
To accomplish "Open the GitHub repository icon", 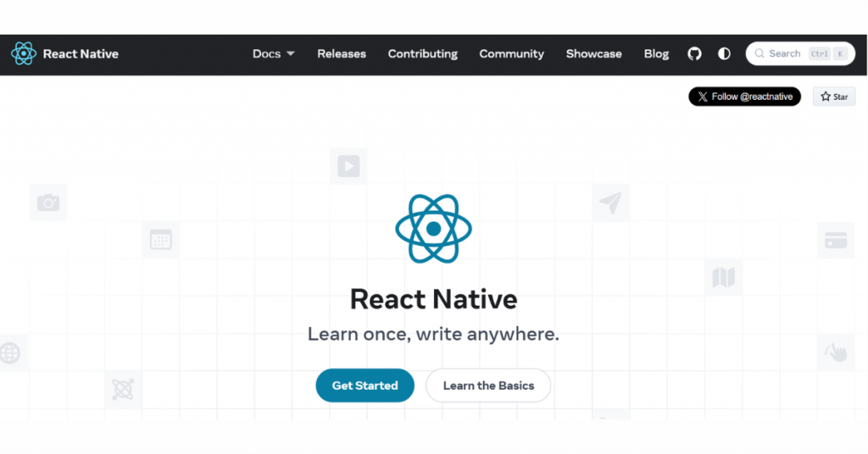I will 694,53.
